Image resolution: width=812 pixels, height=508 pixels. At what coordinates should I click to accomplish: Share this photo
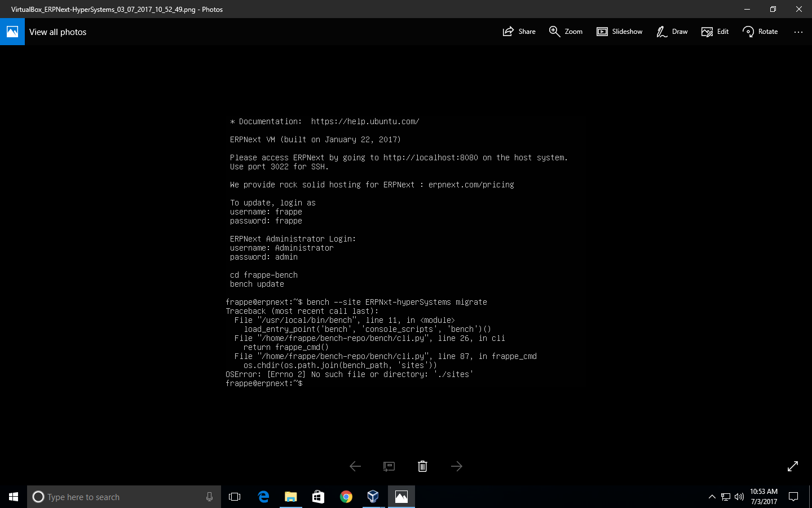519,32
